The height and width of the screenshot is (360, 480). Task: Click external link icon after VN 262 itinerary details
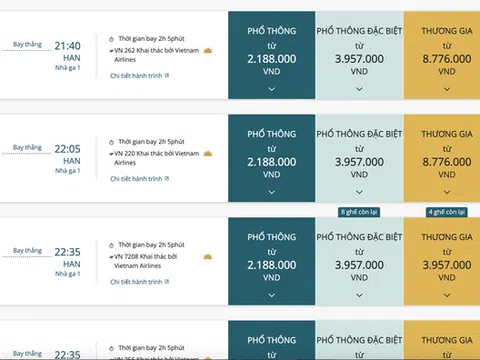tap(167, 76)
